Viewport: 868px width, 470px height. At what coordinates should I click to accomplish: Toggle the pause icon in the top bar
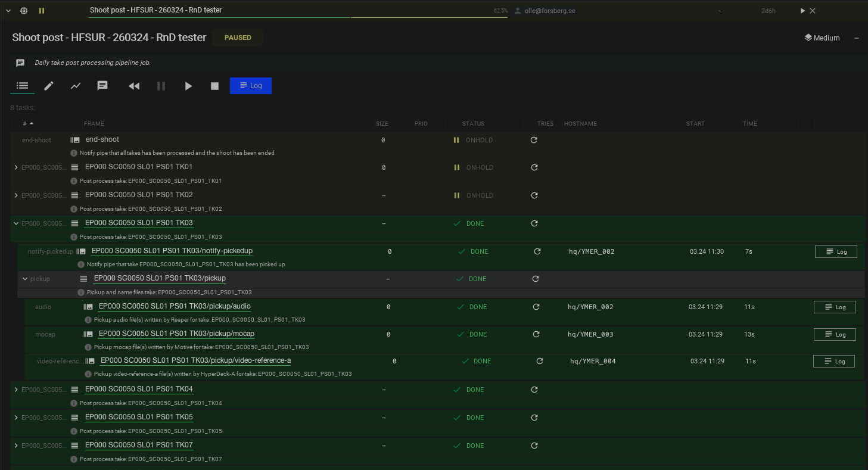coord(42,11)
